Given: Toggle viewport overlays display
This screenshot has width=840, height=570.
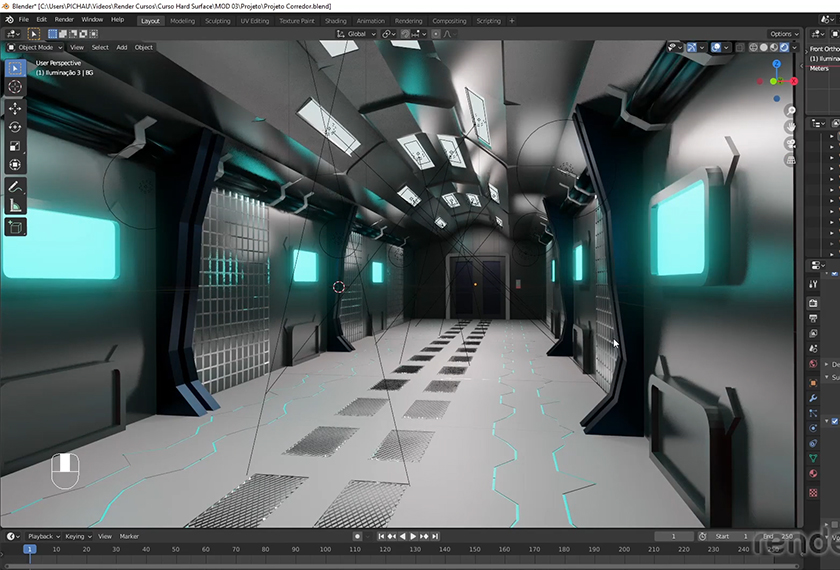Looking at the screenshot, I should click(x=717, y=47).
